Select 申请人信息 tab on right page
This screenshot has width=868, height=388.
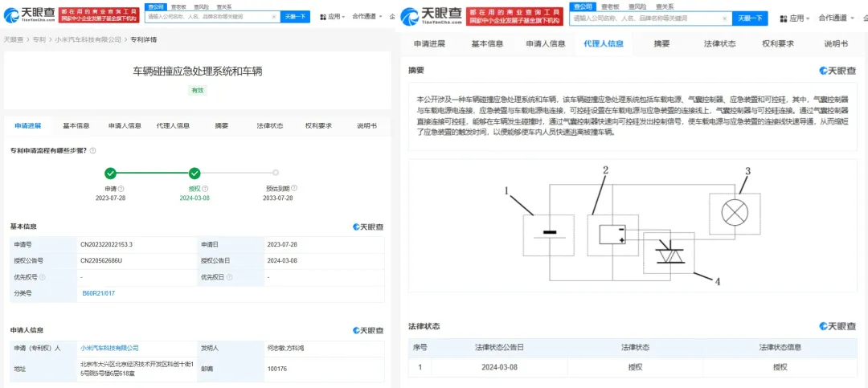(545, 43)
